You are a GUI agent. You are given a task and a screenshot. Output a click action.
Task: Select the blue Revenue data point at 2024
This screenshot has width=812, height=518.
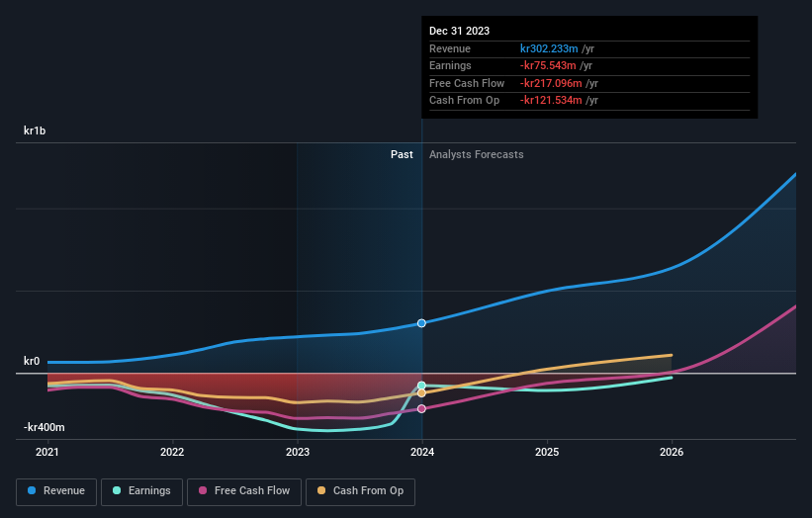[x=421, y=323]
